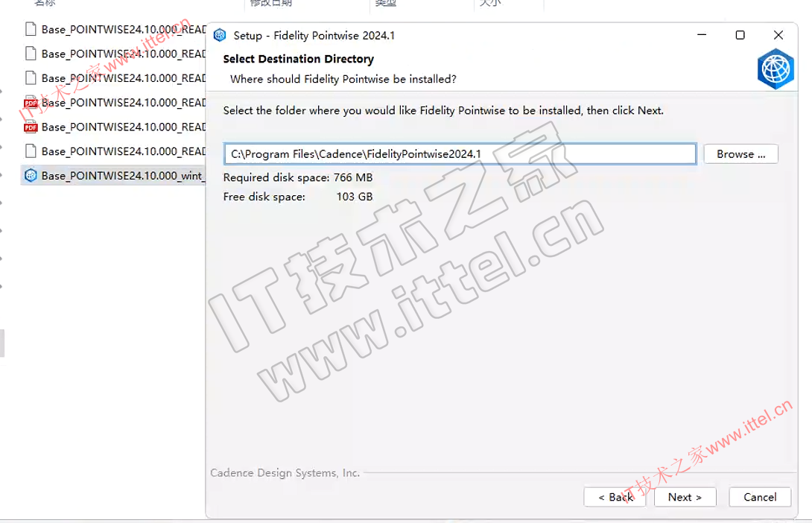
Task: Sort files by the 大小 column header
Action: tap(489, 4)
